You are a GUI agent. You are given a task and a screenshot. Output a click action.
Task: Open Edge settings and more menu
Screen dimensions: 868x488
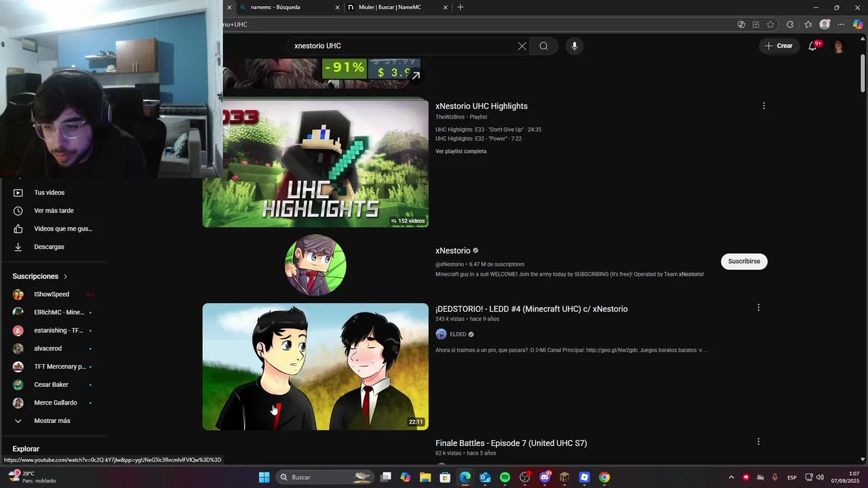pyautogui.click(x=841, y=24)
